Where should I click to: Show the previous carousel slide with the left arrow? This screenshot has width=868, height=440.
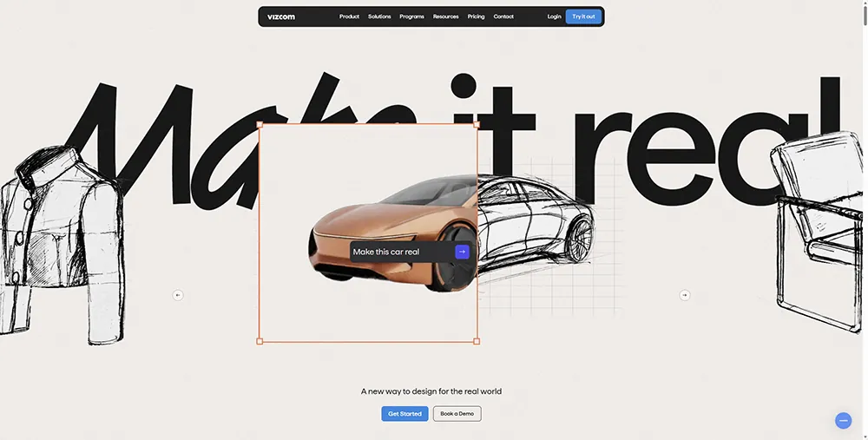tap(178, 296)
